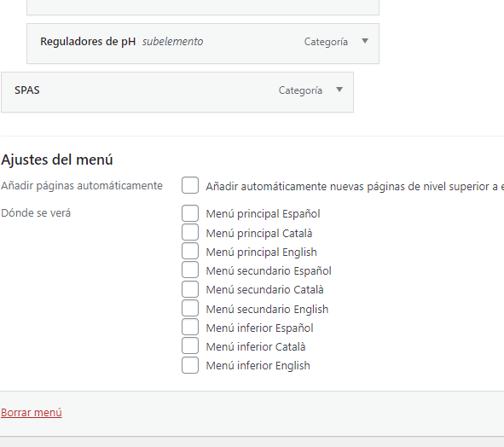Click the Menú inferior English label text
504x447 pixels.
[258, 366]
